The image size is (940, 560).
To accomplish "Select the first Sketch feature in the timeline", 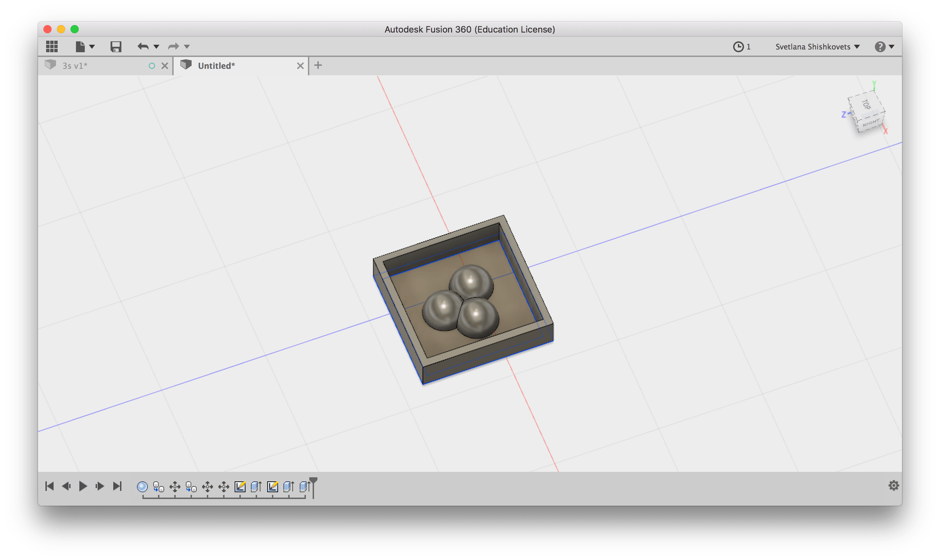I will point(240,487).
